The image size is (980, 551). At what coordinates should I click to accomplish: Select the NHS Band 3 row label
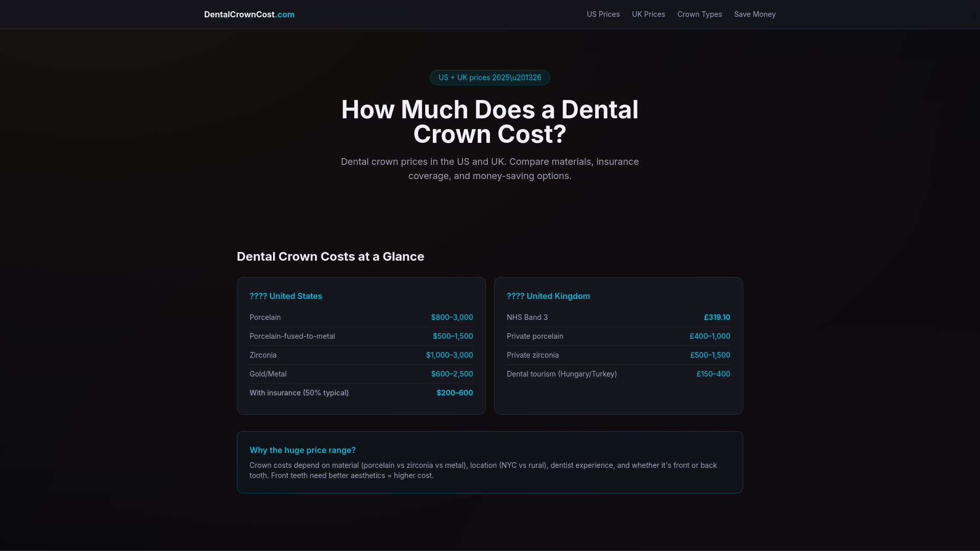[527, 317]
